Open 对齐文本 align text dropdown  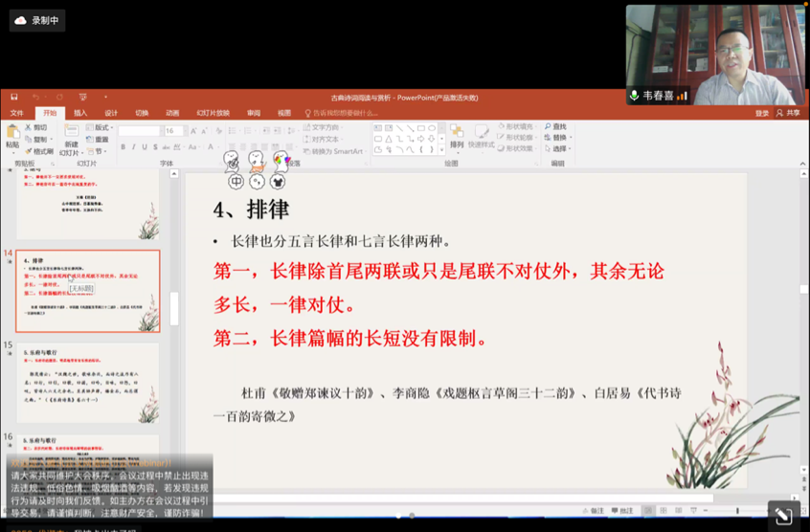(322, 140)
